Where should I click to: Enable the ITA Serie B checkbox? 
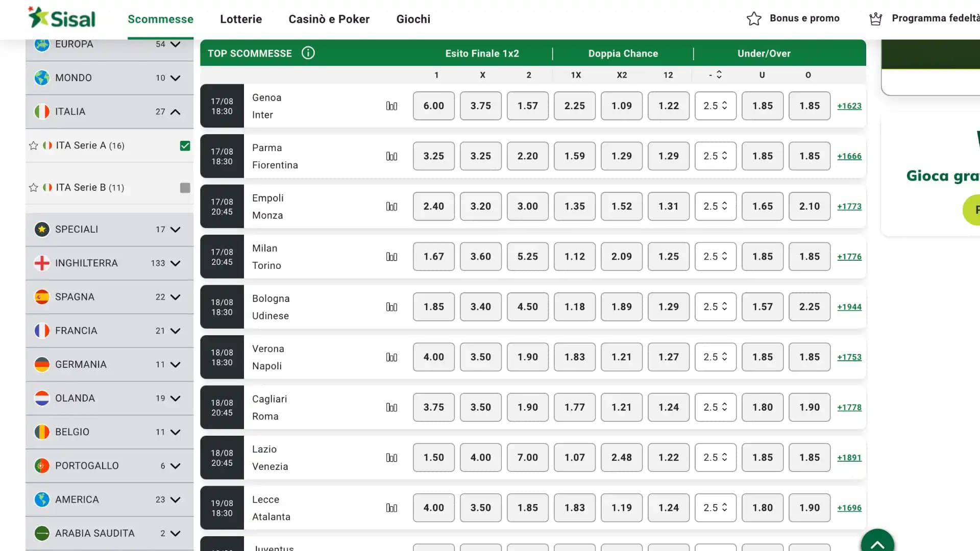click(184, 188)
